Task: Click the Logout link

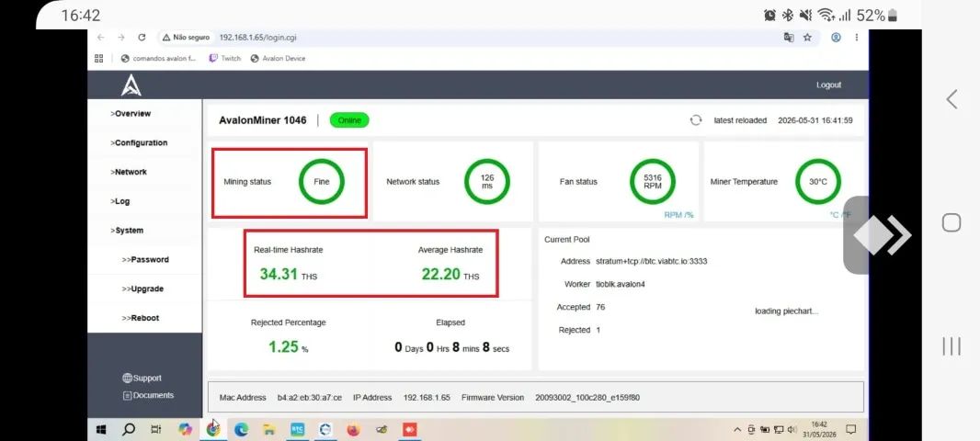Action: point(828,85)
